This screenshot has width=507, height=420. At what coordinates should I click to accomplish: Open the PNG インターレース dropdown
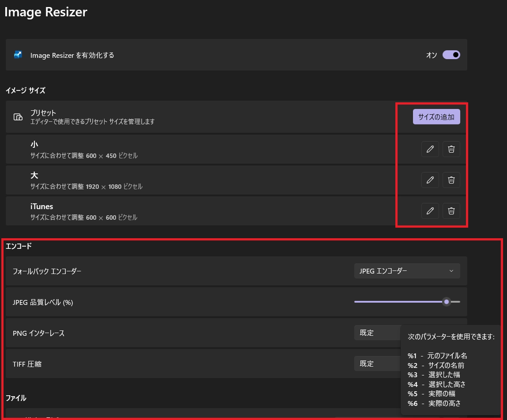pos(378,333)
